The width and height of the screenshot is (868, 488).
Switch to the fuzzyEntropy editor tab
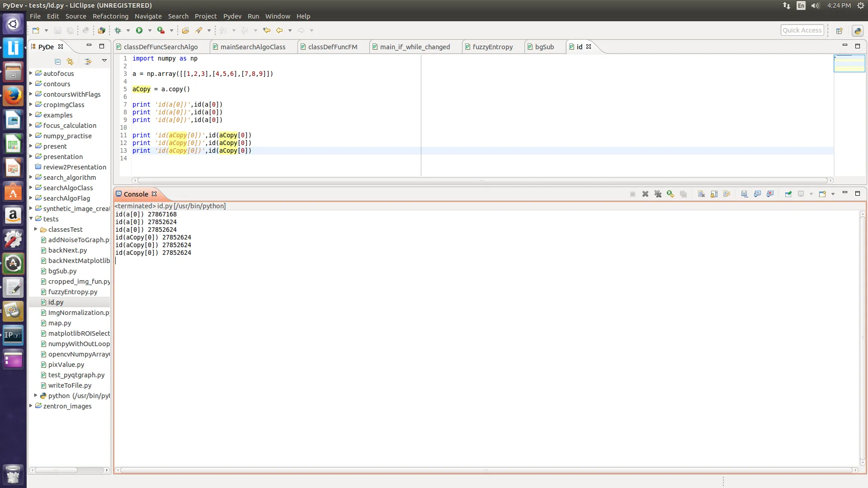click(x=492, y=47)
